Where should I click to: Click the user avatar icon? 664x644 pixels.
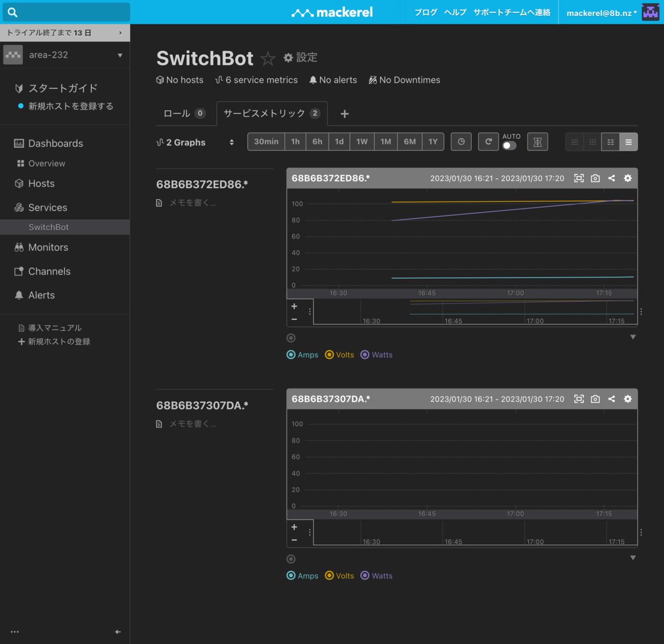650,12
